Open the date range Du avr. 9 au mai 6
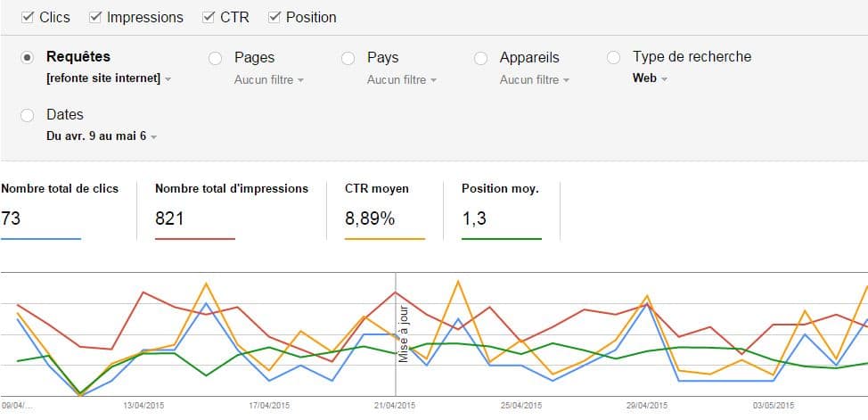The height and width of the screenshot is (420, 868). tap(102, 136)
